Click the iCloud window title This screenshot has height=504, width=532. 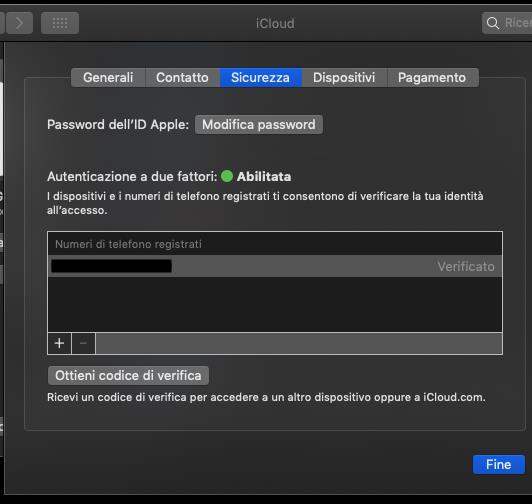(x=275, y=23)
